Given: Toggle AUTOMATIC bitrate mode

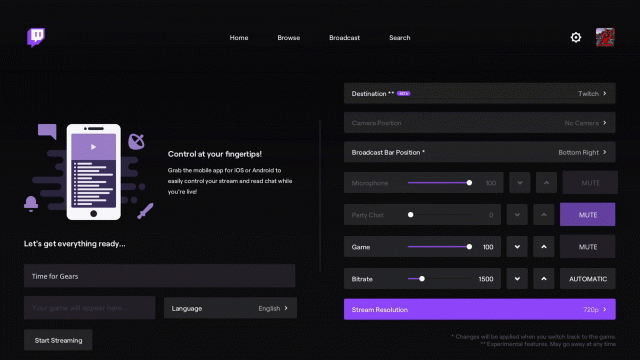Looking at the screenshot, I should pos(587,279).
